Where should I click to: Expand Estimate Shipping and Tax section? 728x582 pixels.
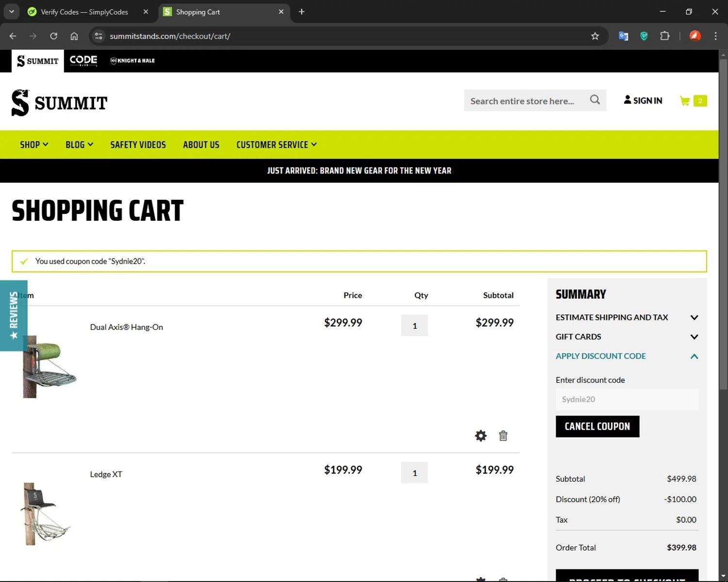pyautogui.click(x=627, y=318)
